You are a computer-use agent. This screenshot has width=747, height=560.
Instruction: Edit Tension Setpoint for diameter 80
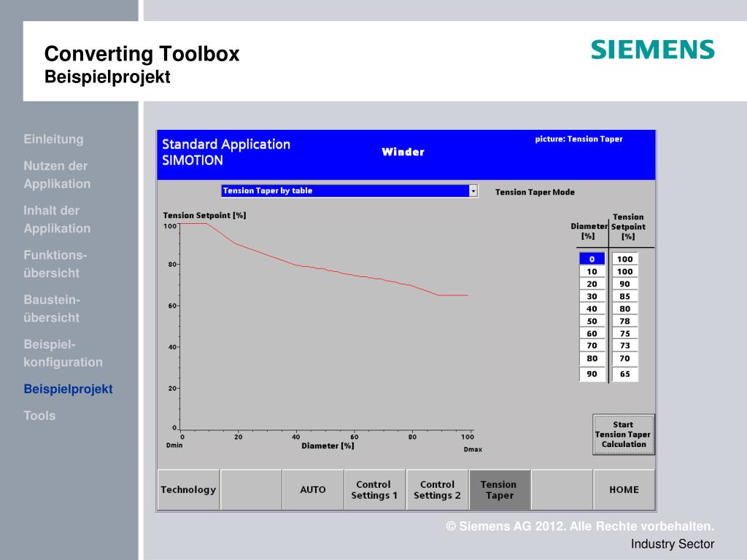(624, 358)
